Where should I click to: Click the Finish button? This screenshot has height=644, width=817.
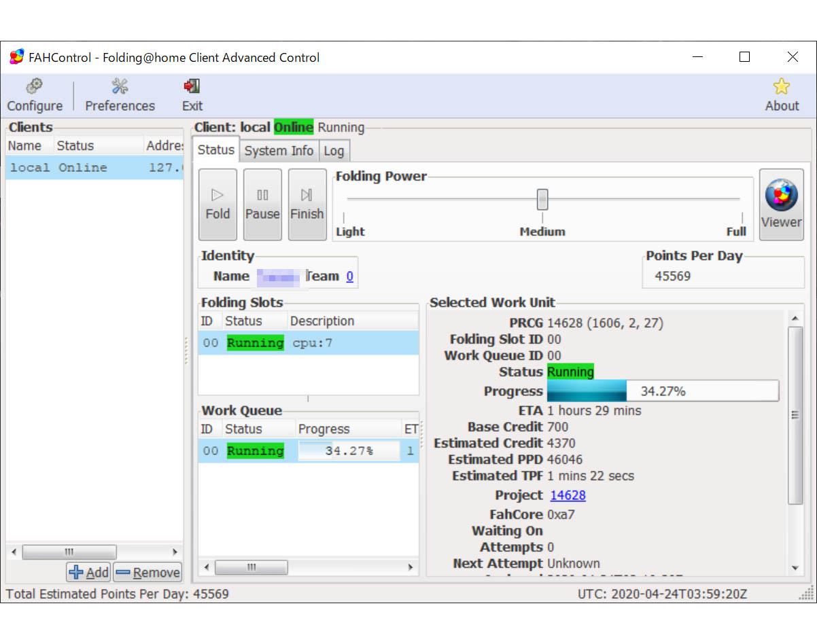pyautogui.click(x=307, y=204)
